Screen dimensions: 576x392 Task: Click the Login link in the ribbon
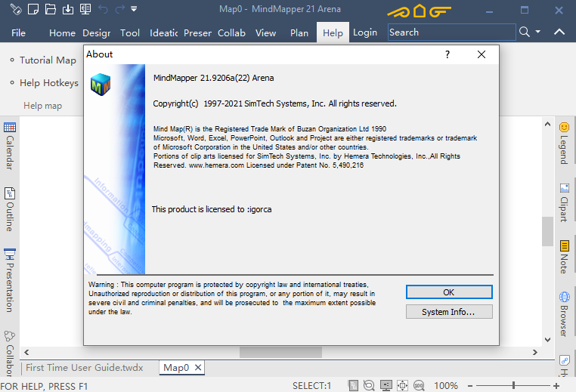point(365,32)
